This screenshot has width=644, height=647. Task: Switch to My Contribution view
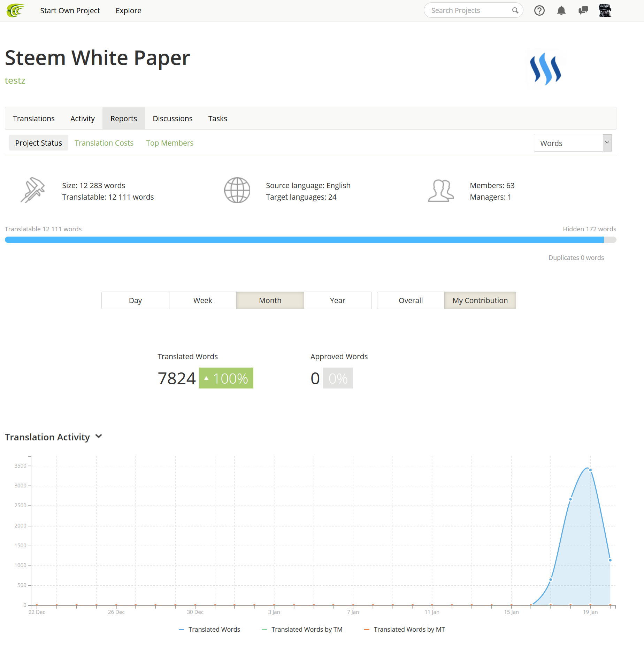[x=480, y=300]
